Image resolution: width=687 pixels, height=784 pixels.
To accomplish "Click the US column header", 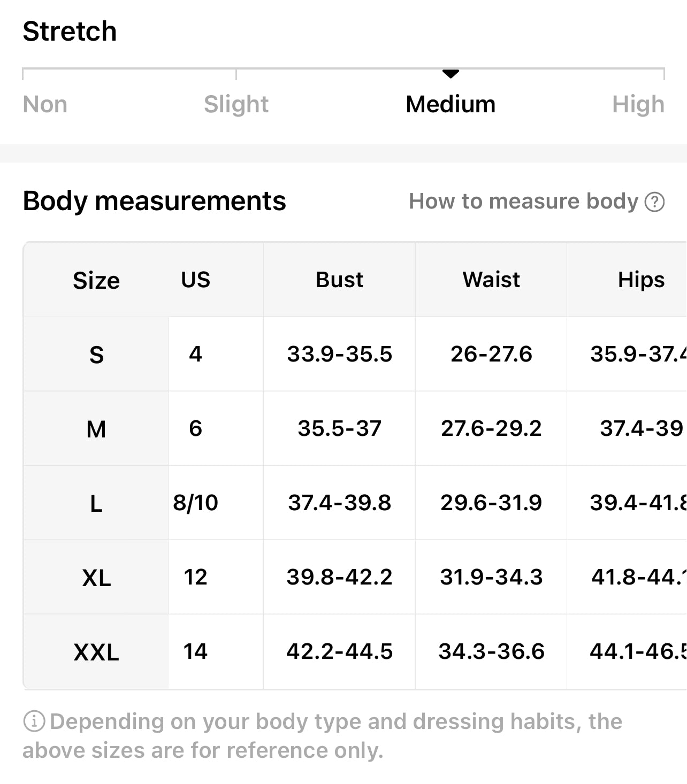I will [x=195, y=280].
